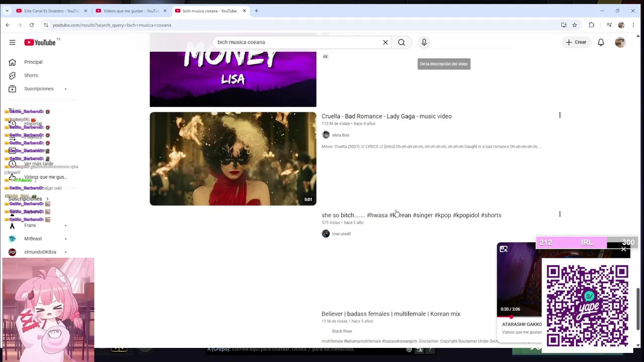Open the browser media controls icon
This screenshot has width=644, height=362.
609,25
